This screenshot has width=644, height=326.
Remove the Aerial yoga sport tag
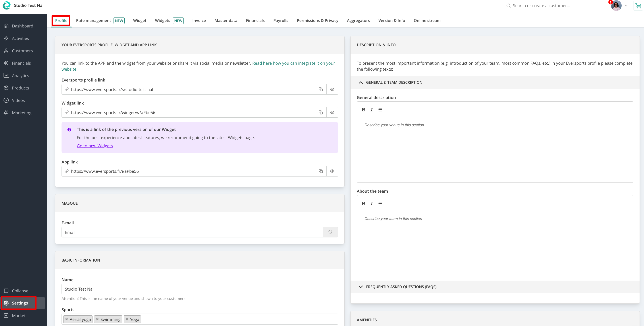66,319
